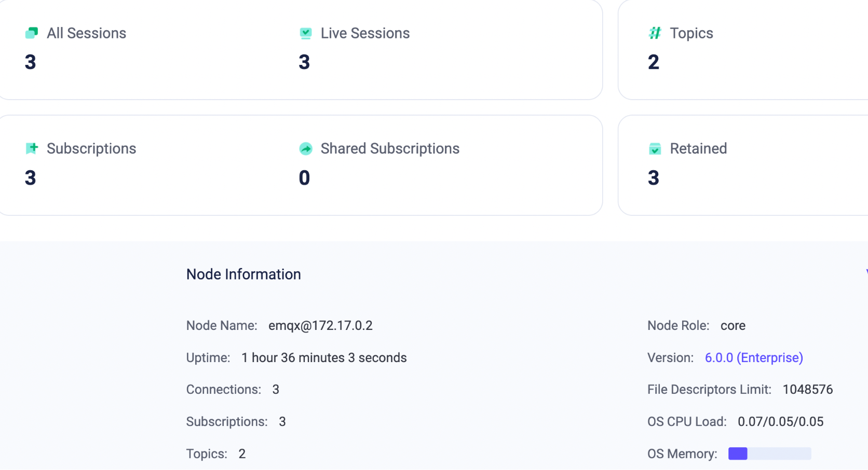Click the Node Name label

pos(222,326)
